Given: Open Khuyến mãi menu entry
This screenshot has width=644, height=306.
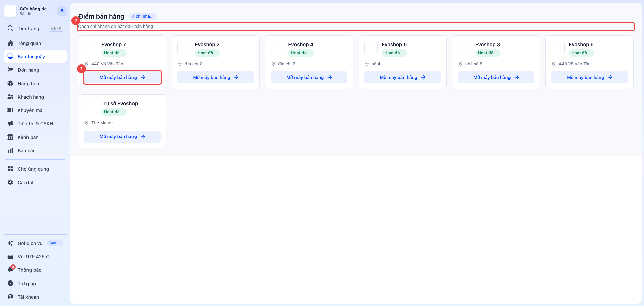Looking at the screenshot, I should coord(35,110).
